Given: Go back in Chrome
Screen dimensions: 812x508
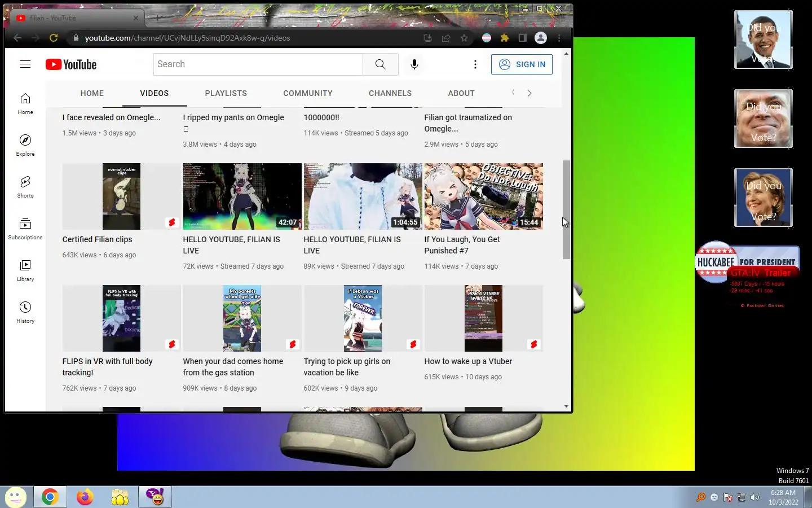Looking at the screenshot, I should (17, 38).
